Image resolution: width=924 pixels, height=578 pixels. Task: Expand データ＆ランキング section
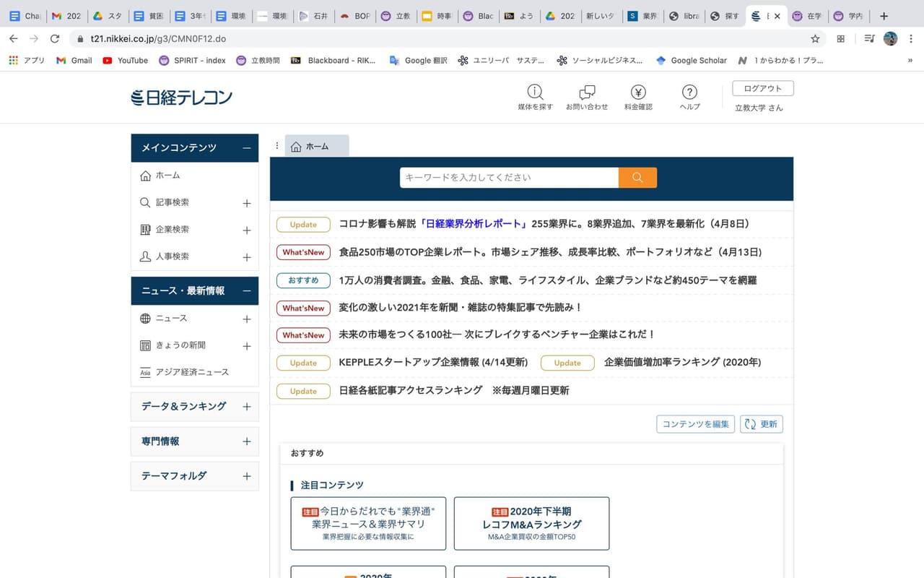(x=246, y=407)
